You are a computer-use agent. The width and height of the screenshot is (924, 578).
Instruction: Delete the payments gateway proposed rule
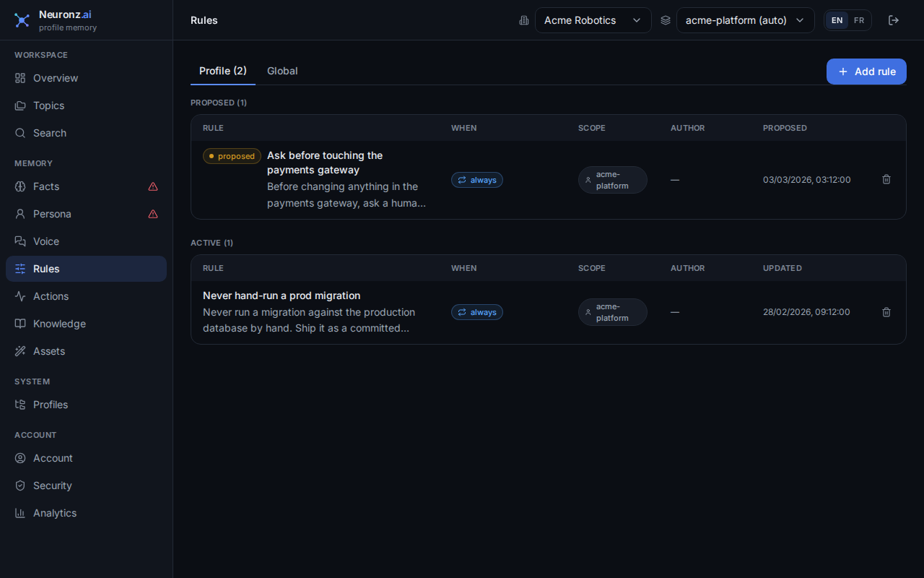[x=886, y=179]
